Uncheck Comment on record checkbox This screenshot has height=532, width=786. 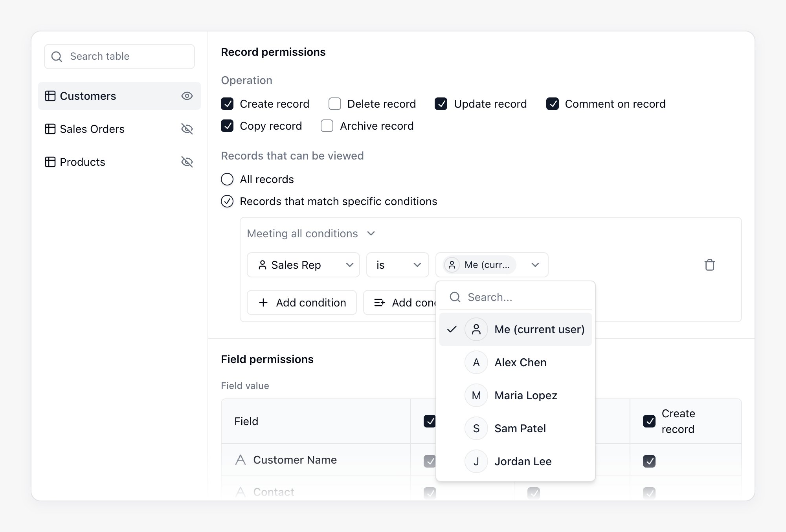click(553, 104)
